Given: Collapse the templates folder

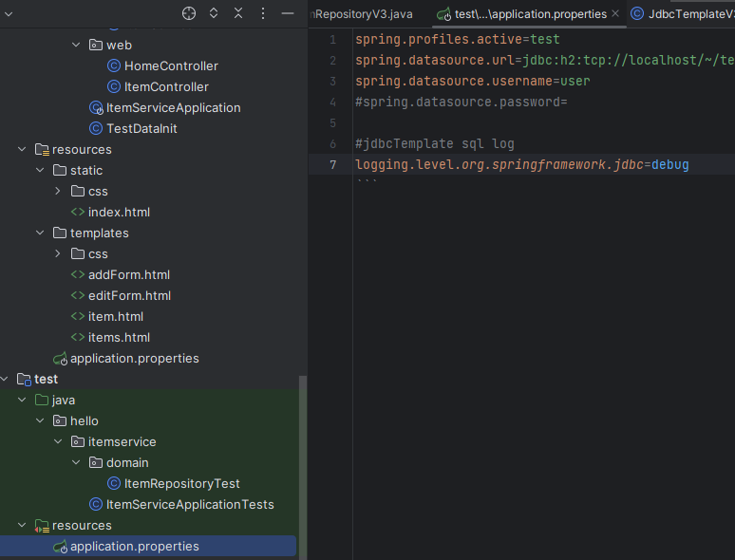Looking at the screenshot, I should coord(40,233).
